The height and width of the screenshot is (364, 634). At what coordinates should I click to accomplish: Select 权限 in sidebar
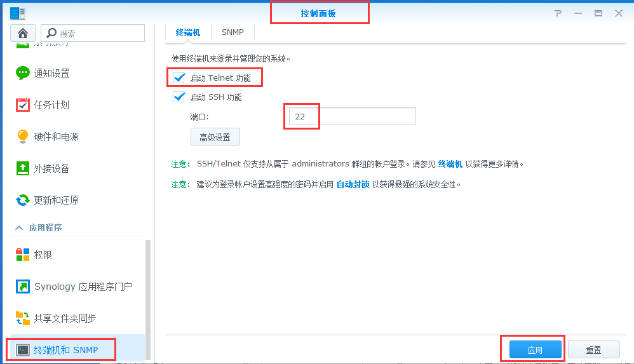coord(43,255)
